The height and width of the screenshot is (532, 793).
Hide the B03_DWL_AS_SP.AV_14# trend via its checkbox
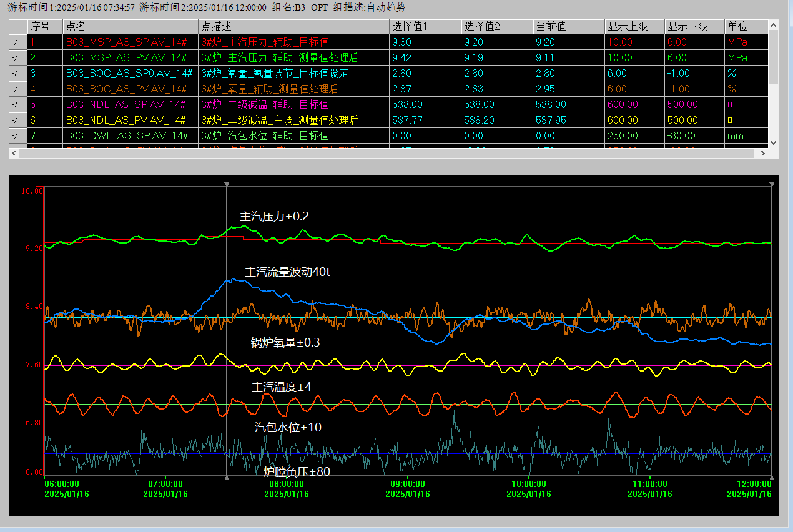15,135
